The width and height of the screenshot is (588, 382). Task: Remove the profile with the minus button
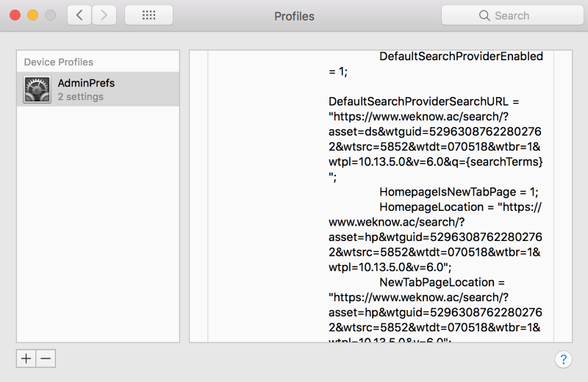click(x=46, y=358)
